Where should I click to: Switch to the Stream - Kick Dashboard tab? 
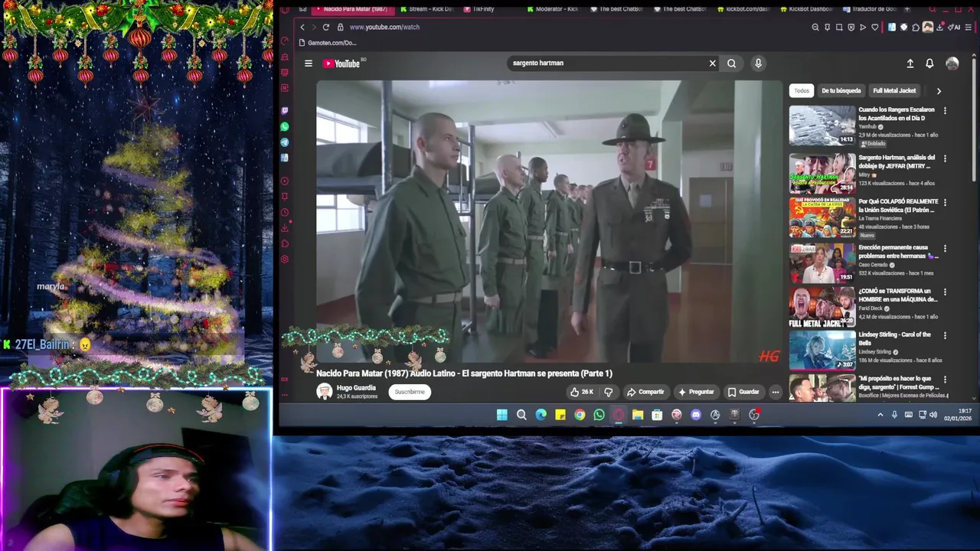click(426, 9)
